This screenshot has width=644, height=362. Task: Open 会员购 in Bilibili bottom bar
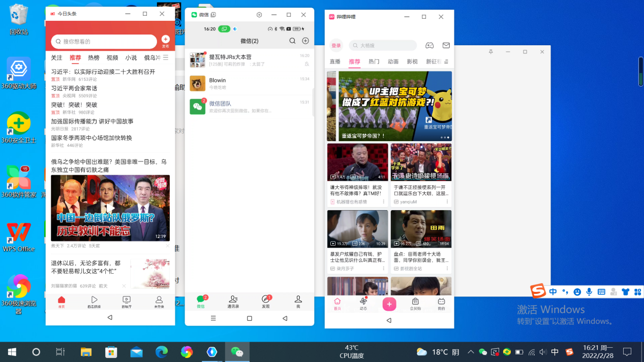pyautogui.click(x=415, y=304)
